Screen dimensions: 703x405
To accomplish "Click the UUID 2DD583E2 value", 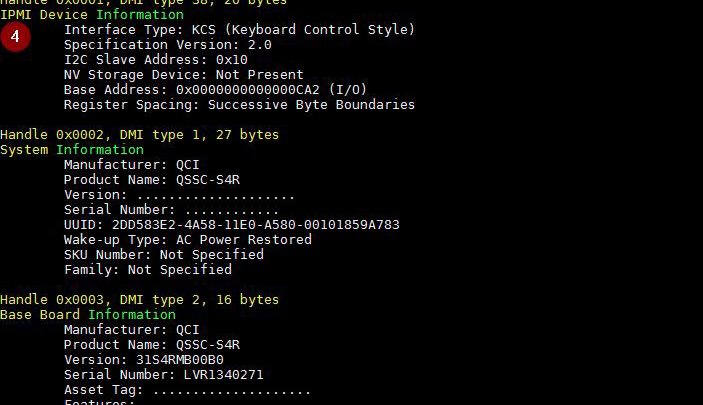I will pos(256,225).
